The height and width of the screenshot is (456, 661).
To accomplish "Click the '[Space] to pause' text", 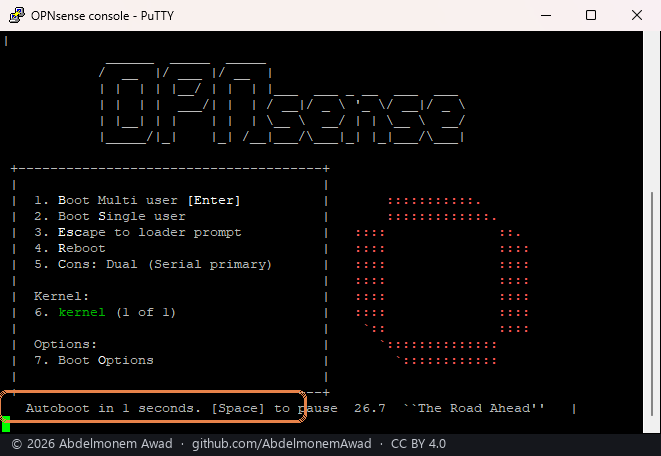I will coord(274,408).
